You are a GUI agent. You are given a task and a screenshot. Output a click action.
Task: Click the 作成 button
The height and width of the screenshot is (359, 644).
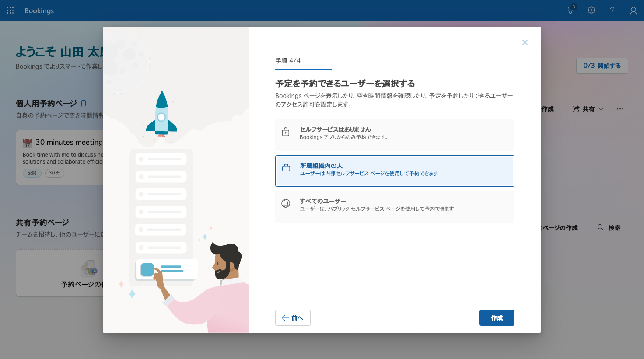(497, 318)
